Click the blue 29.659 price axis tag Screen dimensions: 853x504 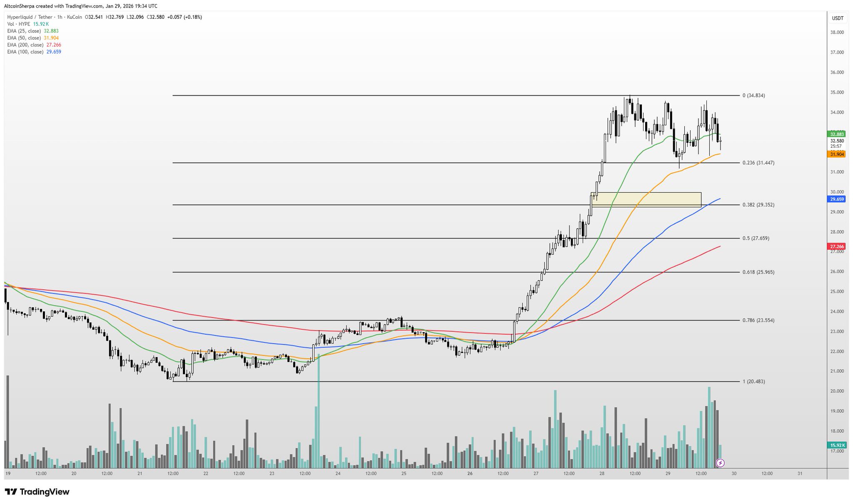click(837, 199)
